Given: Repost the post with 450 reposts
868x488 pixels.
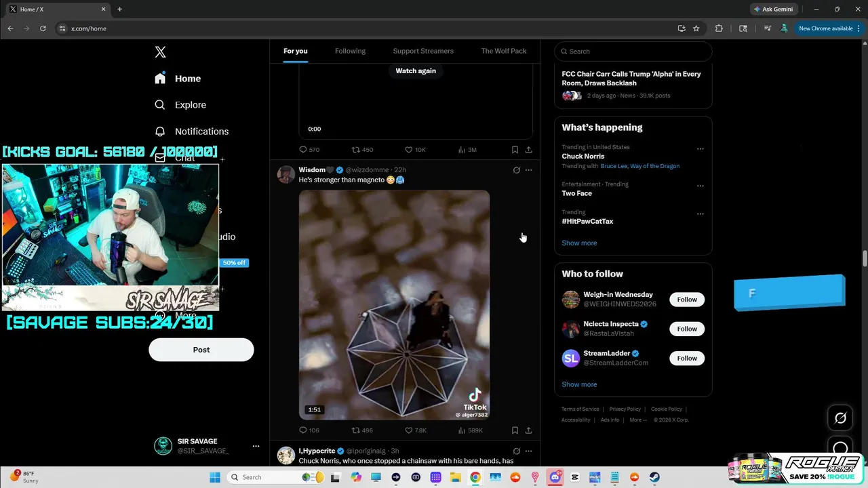Looking at the screenshot, I should [363, 150].
